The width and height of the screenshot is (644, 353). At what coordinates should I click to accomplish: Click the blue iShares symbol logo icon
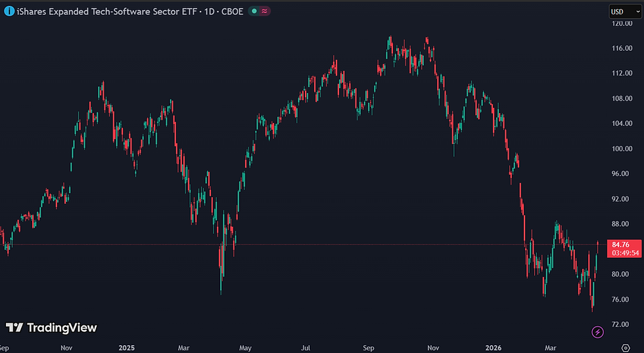click(9, 11)
